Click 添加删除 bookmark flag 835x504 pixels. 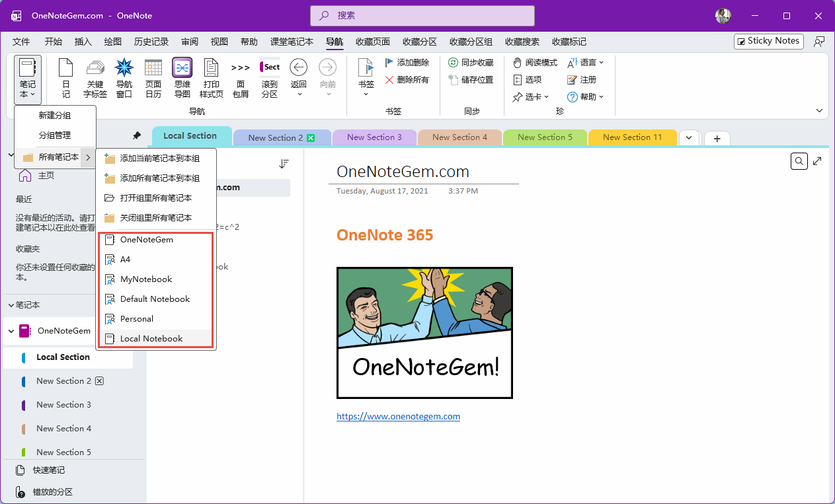[407, 63]
